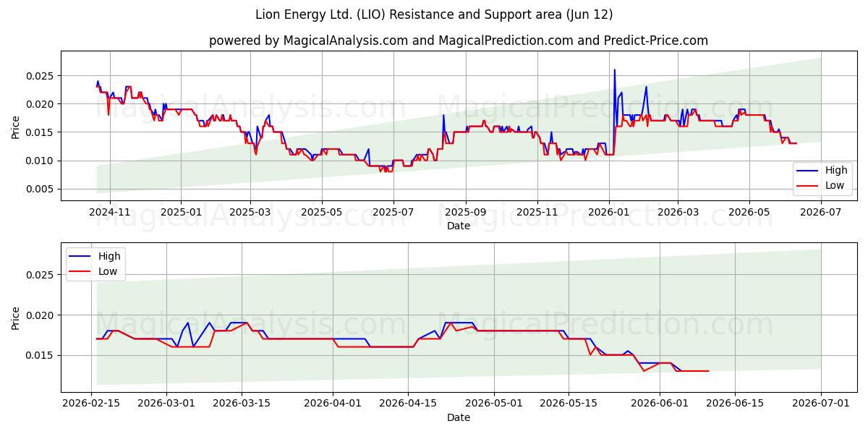The width and height of the screenshot is (868, 434).
Task: Click the '0.025' price tick in the bottom chart
Action: (x=41, y=275)
